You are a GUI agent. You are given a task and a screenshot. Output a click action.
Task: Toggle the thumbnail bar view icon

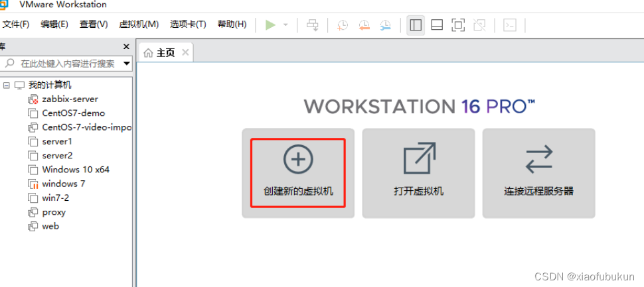click(x=437, y=25)
